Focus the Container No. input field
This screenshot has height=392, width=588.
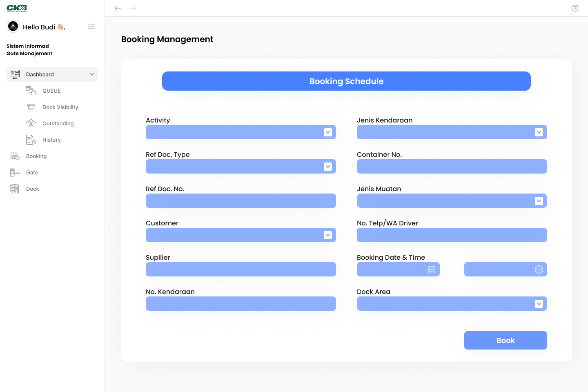(452, 167)
